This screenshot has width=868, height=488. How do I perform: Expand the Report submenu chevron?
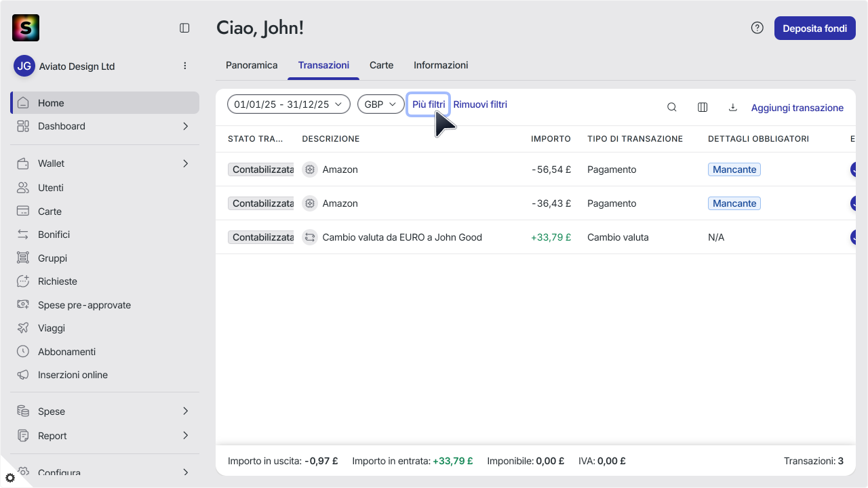(x=186, y=436)
